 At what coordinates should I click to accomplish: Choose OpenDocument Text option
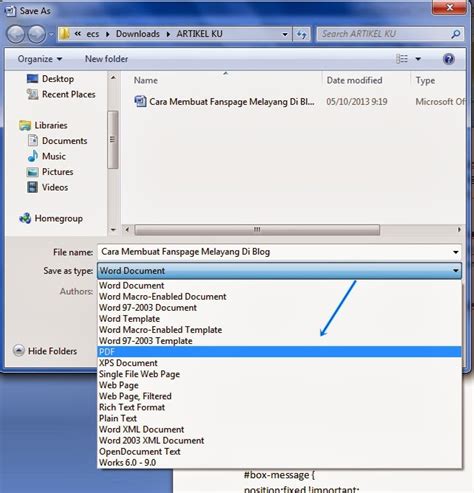279,451
